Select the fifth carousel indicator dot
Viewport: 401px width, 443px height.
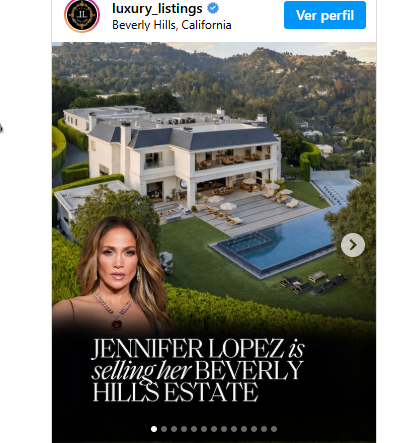(x=194, y=429)
